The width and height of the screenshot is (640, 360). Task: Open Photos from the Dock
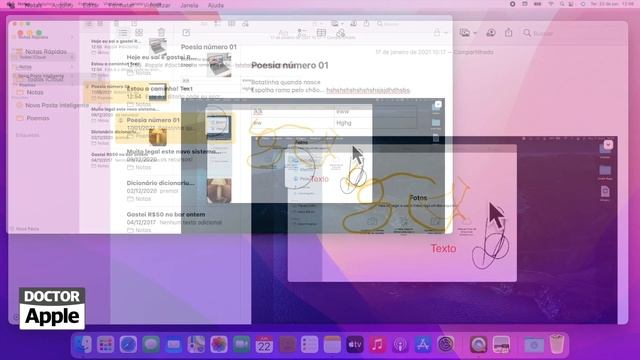[219, 345]
